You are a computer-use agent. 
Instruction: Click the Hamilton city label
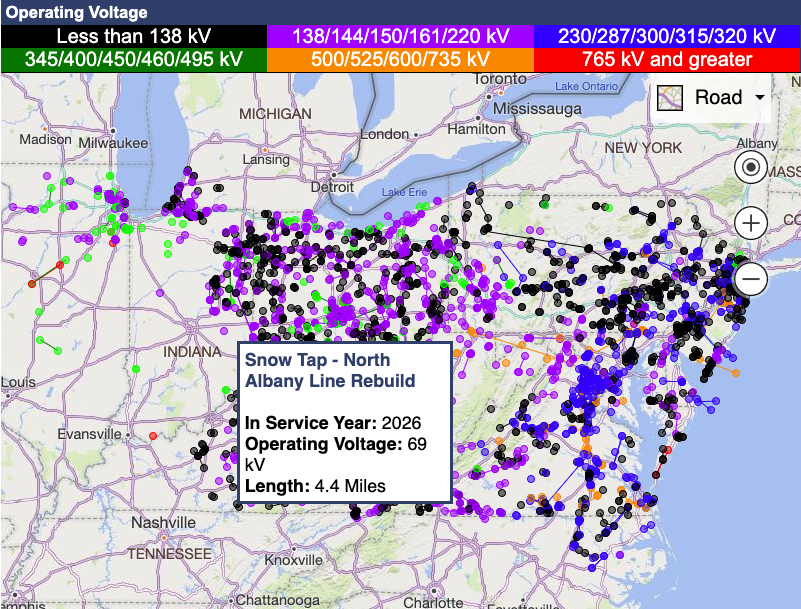(x=476, y=129)
